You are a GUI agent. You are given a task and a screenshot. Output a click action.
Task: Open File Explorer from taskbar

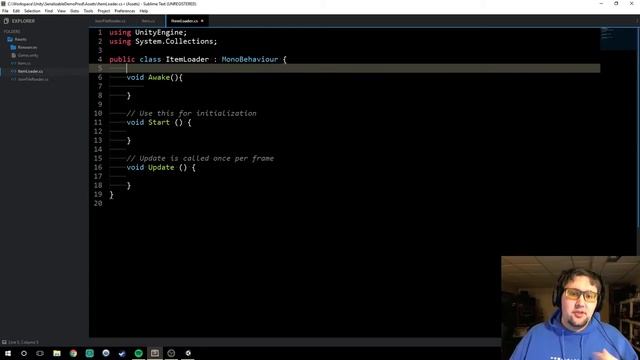click(57, 353)
